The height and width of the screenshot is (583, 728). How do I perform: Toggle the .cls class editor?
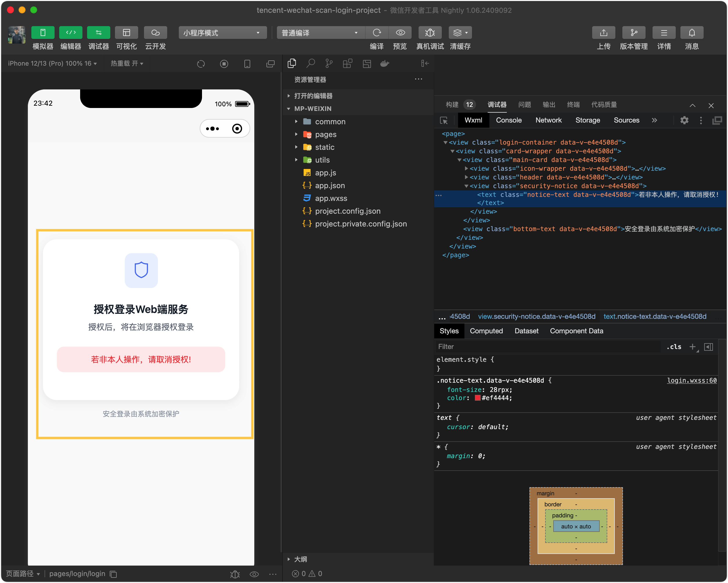click(674, 347)
